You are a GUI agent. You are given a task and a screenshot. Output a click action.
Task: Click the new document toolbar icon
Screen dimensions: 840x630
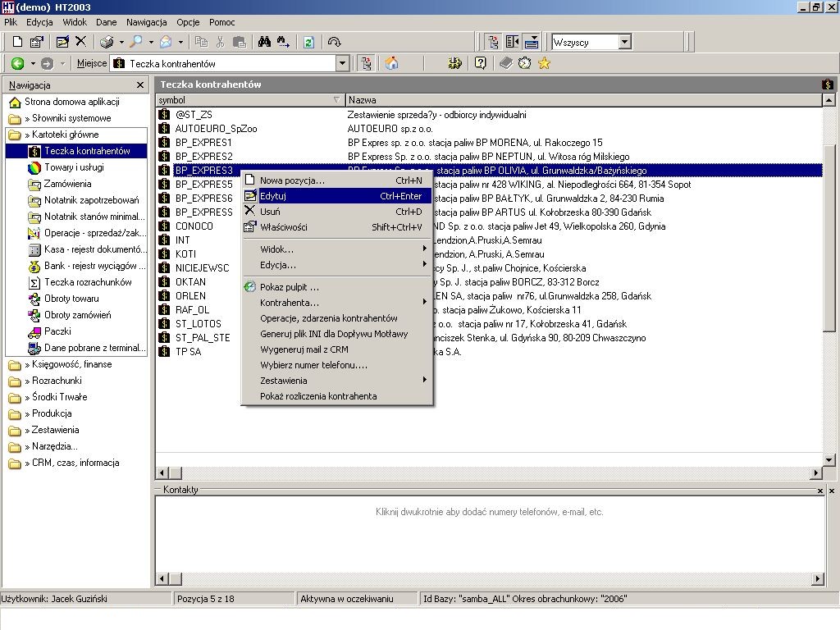pos(17,42)
